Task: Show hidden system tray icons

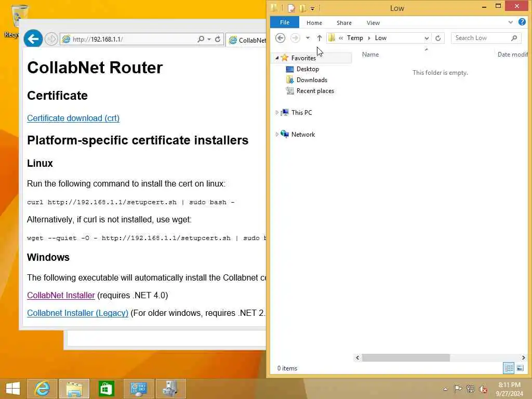Action: click(x=445, y=389)
